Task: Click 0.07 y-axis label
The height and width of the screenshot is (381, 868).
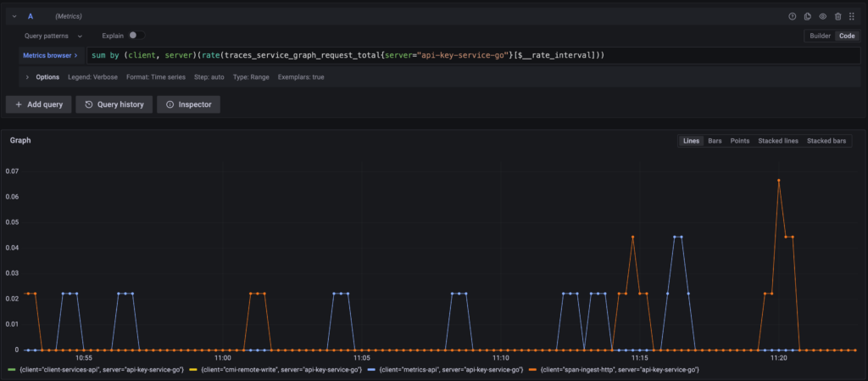Action: (11, 171)
